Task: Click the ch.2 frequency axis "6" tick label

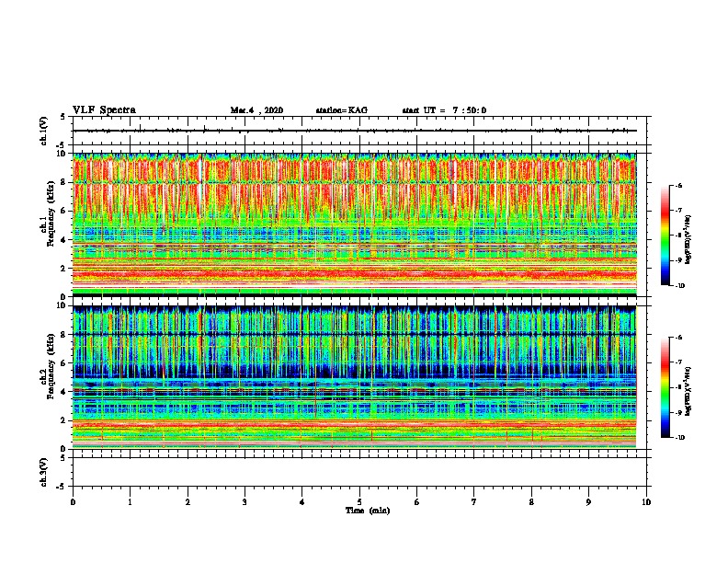Action: (63, 363)
